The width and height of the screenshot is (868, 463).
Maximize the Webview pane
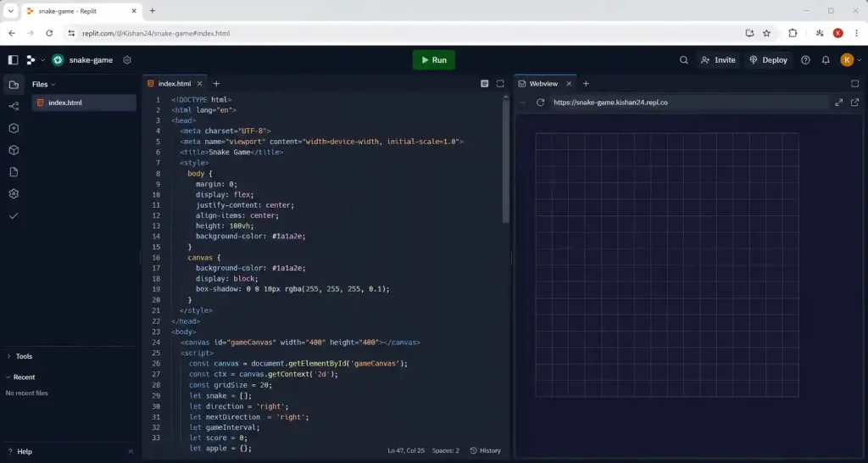tap(854, 84)
